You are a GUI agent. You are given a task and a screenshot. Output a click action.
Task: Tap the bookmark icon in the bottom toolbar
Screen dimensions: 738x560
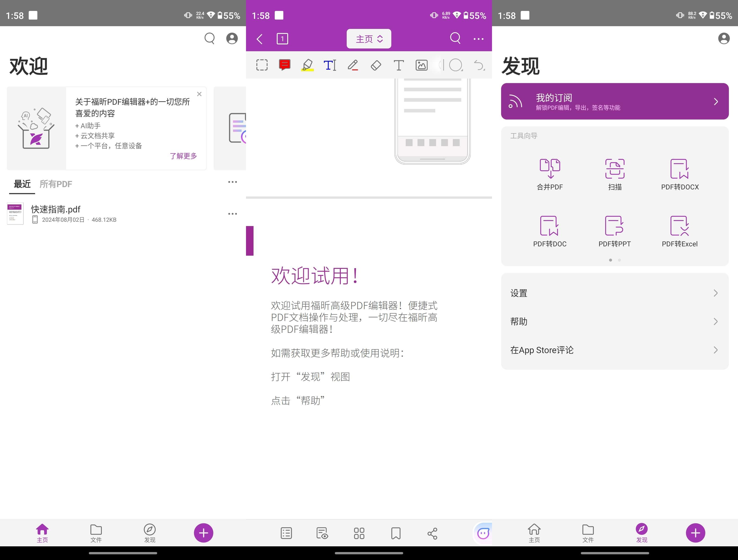396,533
